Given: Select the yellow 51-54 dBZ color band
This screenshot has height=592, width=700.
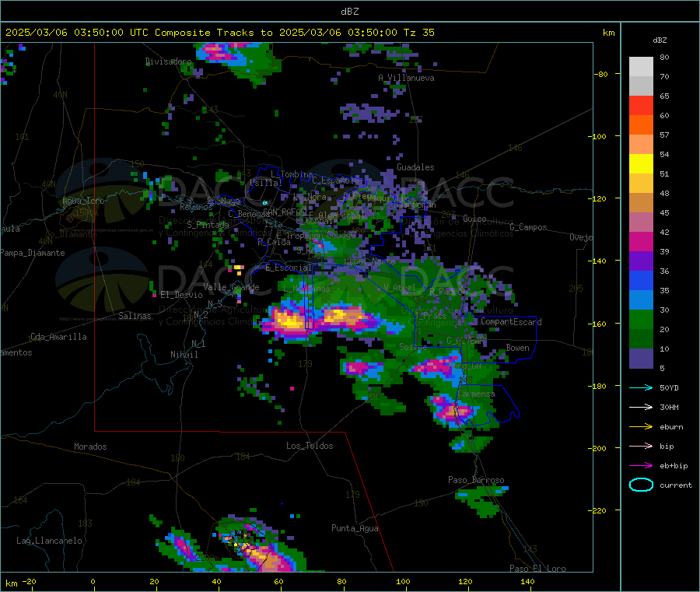Looking at the screenshot, I should [x=641, y=164].
